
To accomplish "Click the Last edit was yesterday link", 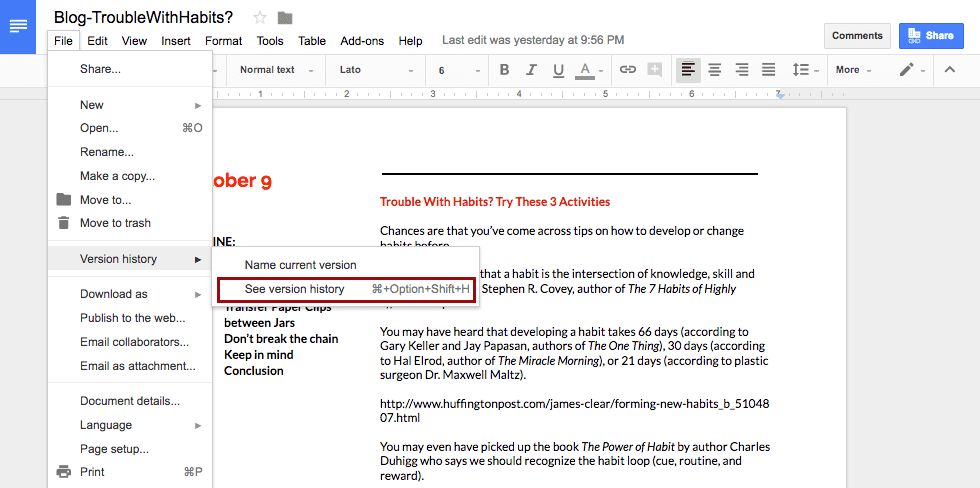I will tap(533, 40).
